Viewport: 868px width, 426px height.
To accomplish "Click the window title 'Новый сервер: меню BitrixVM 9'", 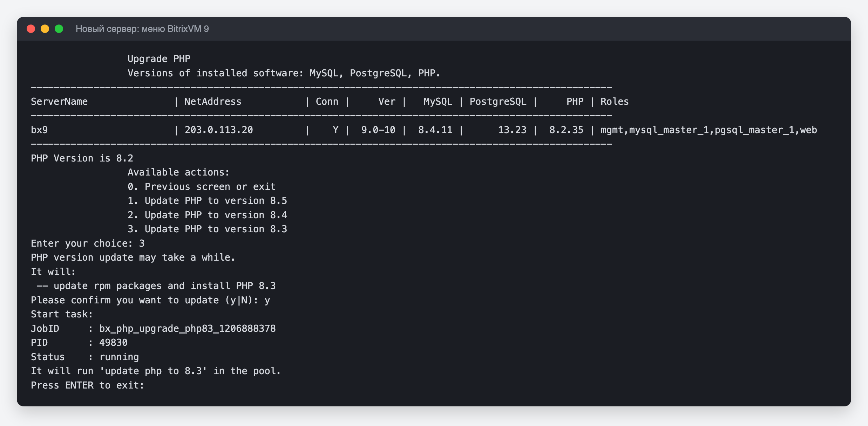I will coord(142,29).
